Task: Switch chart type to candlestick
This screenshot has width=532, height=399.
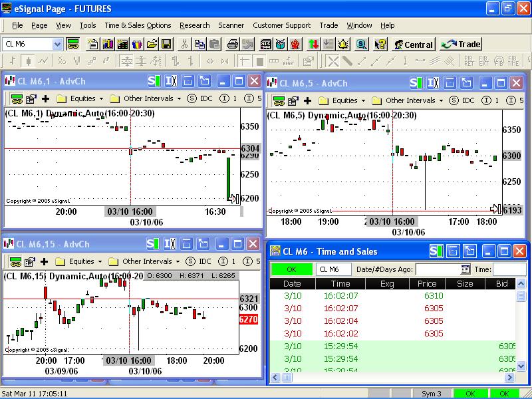Action: (x=28, y=61)
